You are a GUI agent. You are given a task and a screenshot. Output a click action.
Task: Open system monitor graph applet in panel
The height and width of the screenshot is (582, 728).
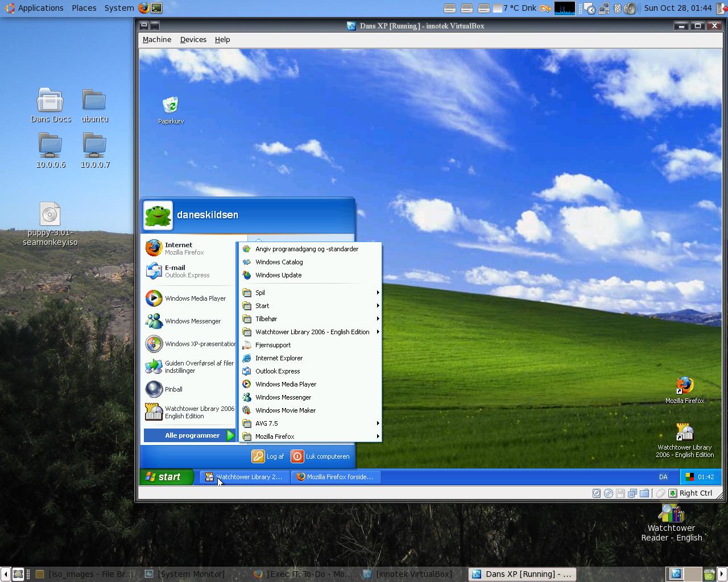565,8
